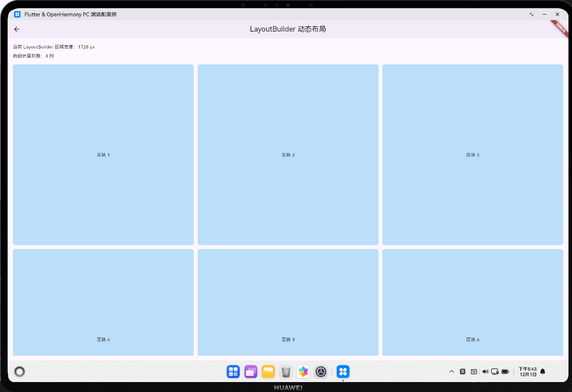Open the display connection tray icon
The image size is (572, 392).
tap(495, 371)
